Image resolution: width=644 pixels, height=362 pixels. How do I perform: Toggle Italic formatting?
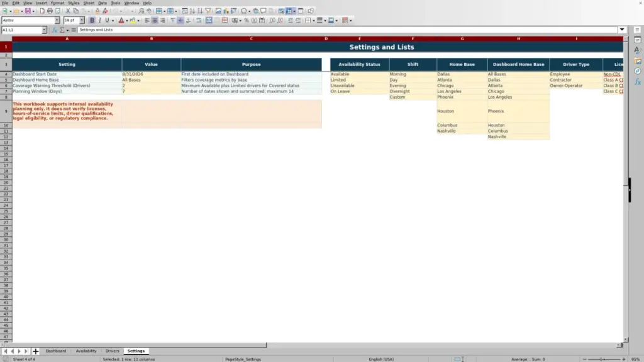[x=99, y=21]
